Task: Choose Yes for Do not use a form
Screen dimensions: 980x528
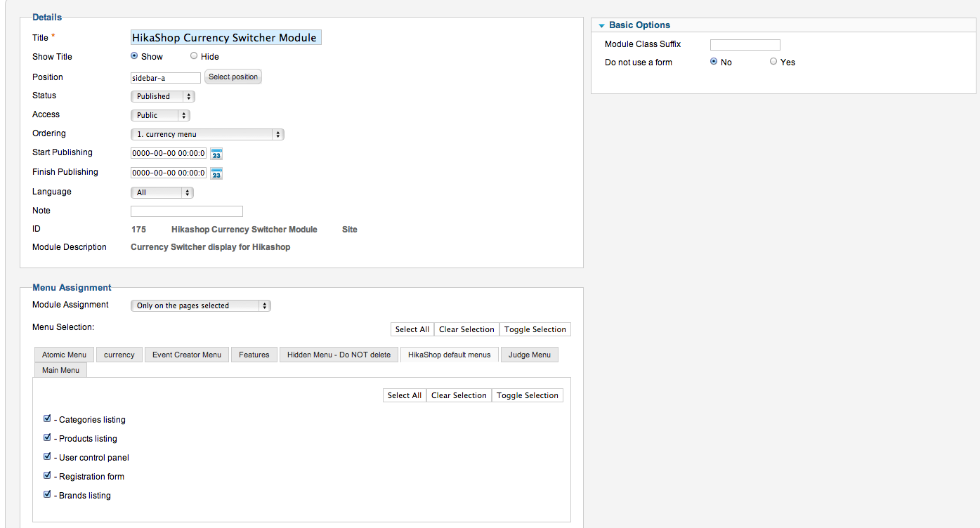Action: click(773, 62)
